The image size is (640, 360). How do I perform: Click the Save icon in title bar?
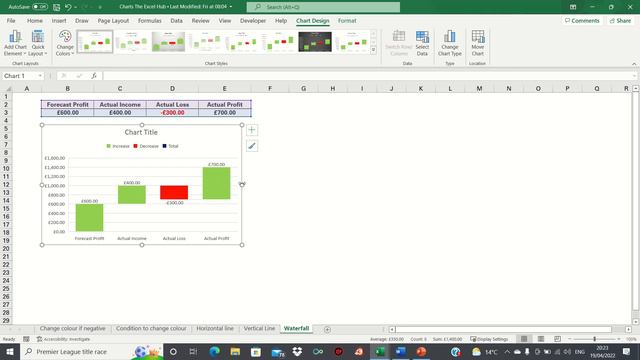click(56, 7)
